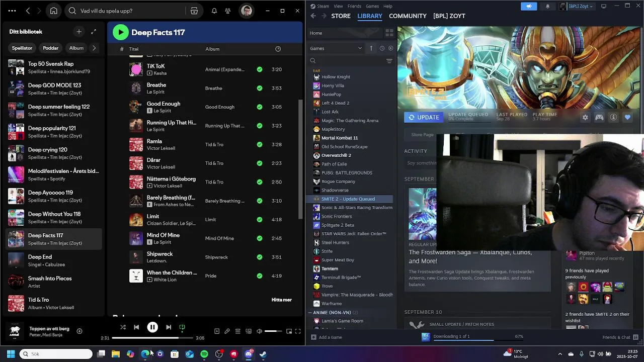This screenshot has height=362, width=644.
Task: Go to previous track in Spotify
Action: click(x=136, y=327)
